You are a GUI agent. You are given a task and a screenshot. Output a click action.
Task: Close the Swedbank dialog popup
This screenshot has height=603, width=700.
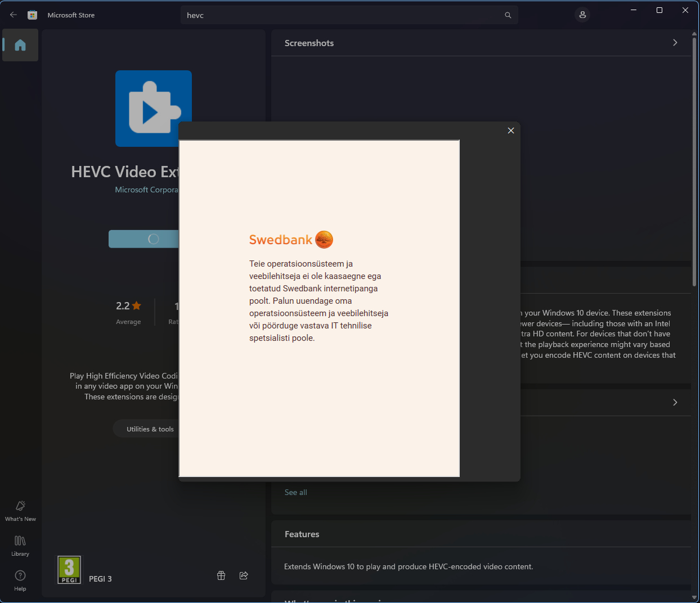click(x=510, y=130)
